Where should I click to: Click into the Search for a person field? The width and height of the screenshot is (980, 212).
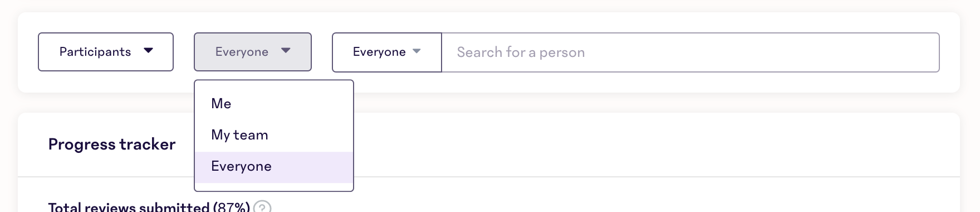[690, 52]
